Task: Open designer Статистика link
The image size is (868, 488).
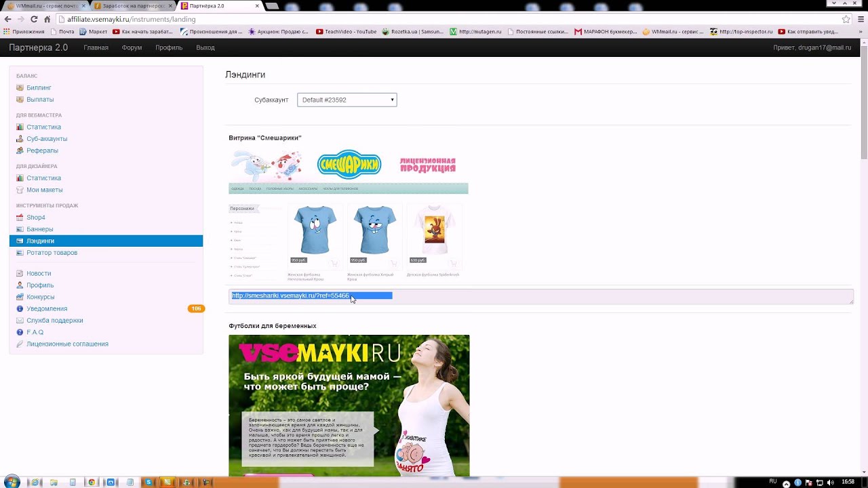Action: 43,178
